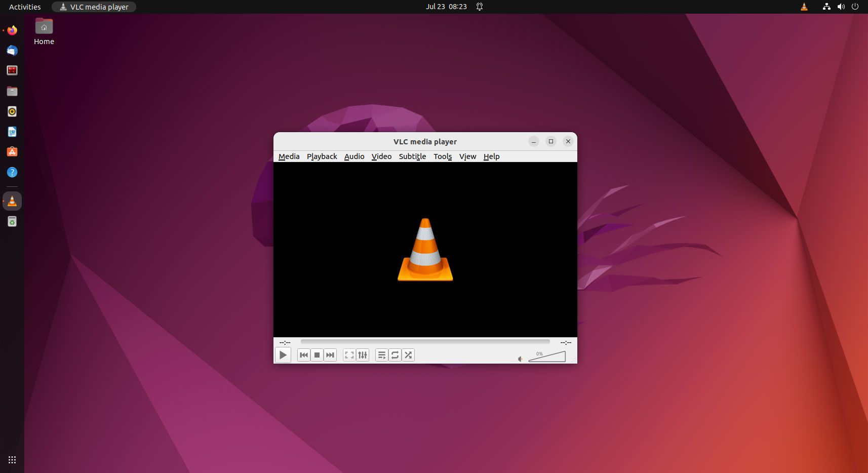Image resolution: width=868 pixels, height=473 pixels.
Task: Open the Subtitle menu
Action: click(x=412, y=156)
